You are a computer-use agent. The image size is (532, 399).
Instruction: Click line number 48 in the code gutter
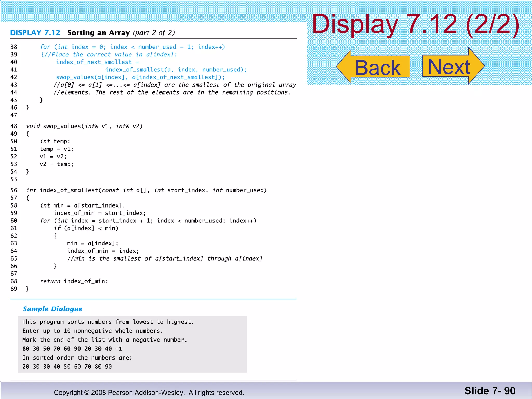point(14,126)
